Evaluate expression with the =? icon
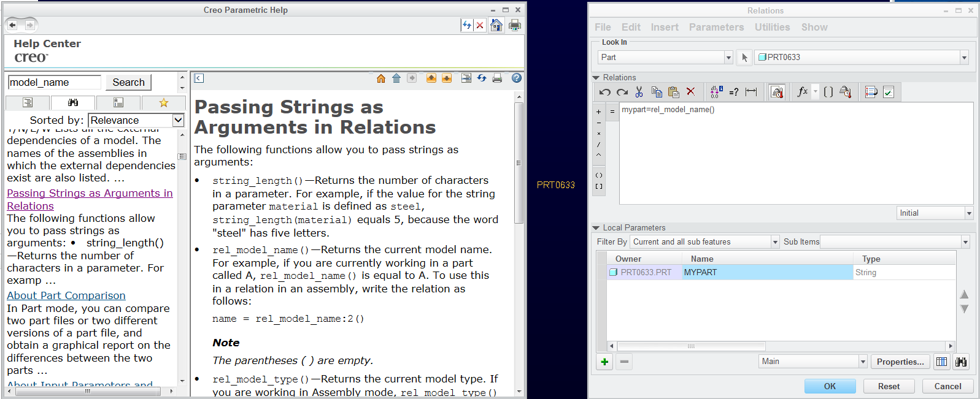This screenshot has height=399, width=980. (x=734, y=92)
